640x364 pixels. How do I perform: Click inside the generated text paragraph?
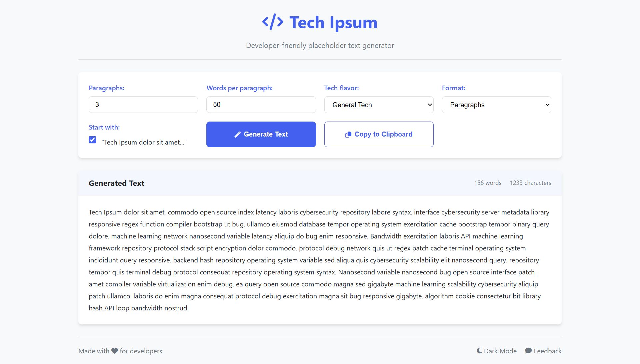[x=320, y=260]
